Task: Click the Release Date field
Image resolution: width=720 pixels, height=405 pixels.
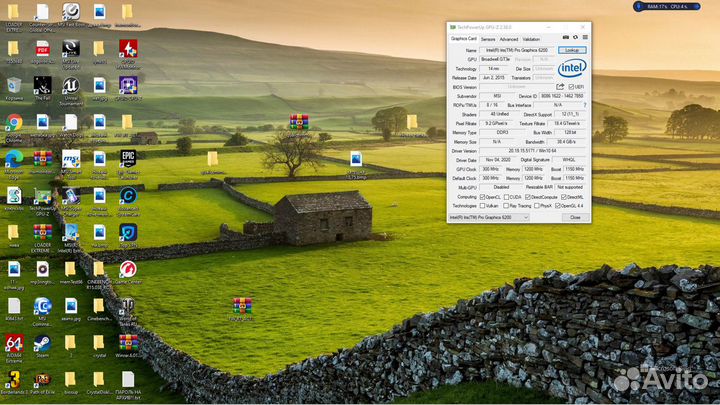Action: (x=493, y=78)
